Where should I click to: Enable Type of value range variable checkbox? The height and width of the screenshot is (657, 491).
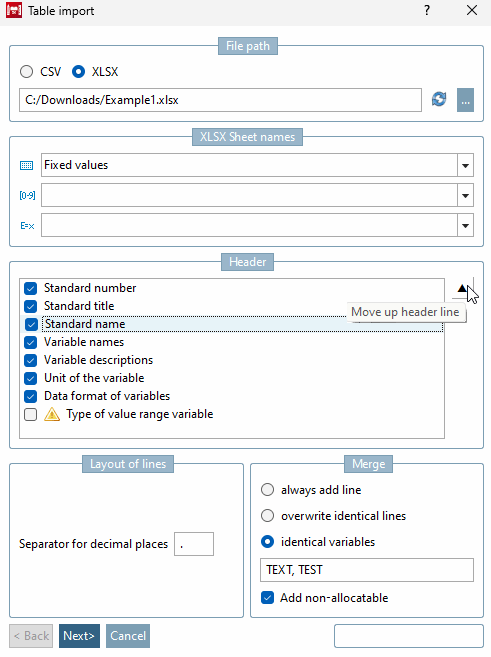30,414
